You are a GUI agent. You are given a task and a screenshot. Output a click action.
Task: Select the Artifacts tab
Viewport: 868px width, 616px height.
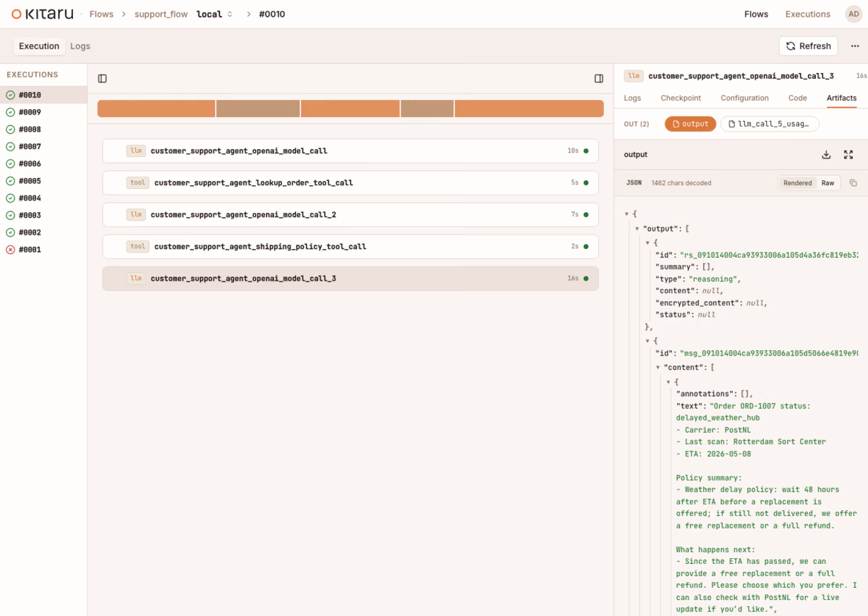841,98
